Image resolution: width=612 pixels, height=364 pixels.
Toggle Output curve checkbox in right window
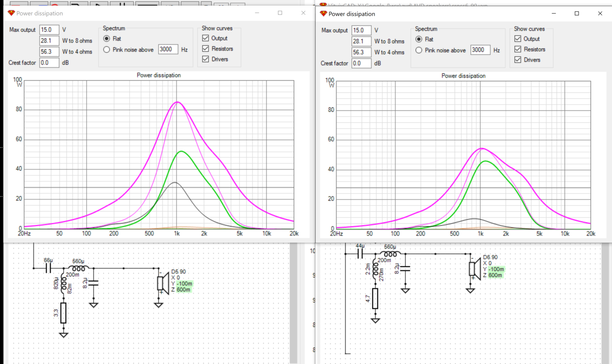(518, 39)
